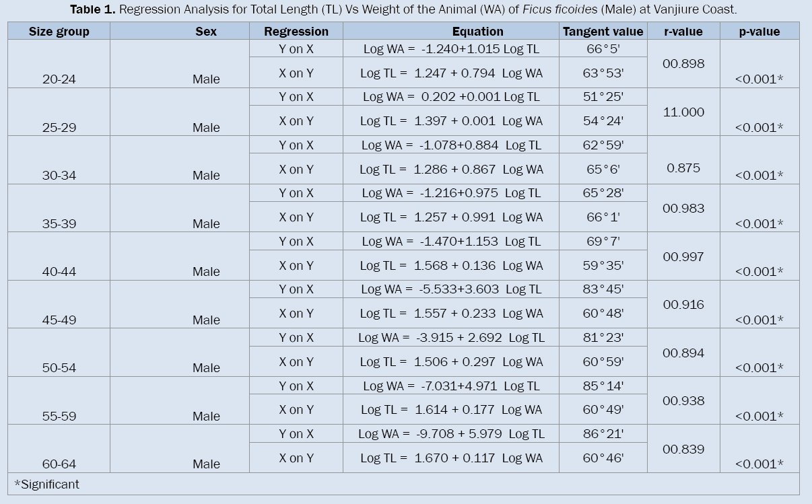Select the r-value 0.875 cell
Screen dimensions: 812x504
[683, 168]
